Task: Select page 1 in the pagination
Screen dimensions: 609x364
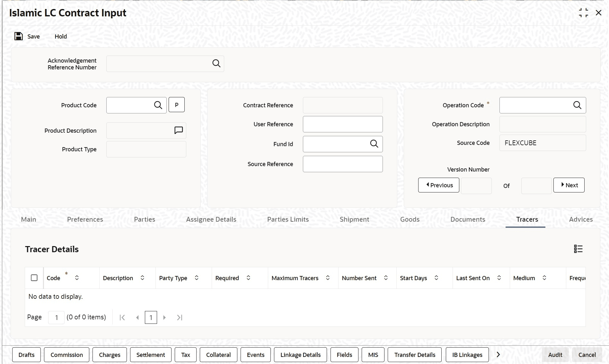Action: (151, 317)
